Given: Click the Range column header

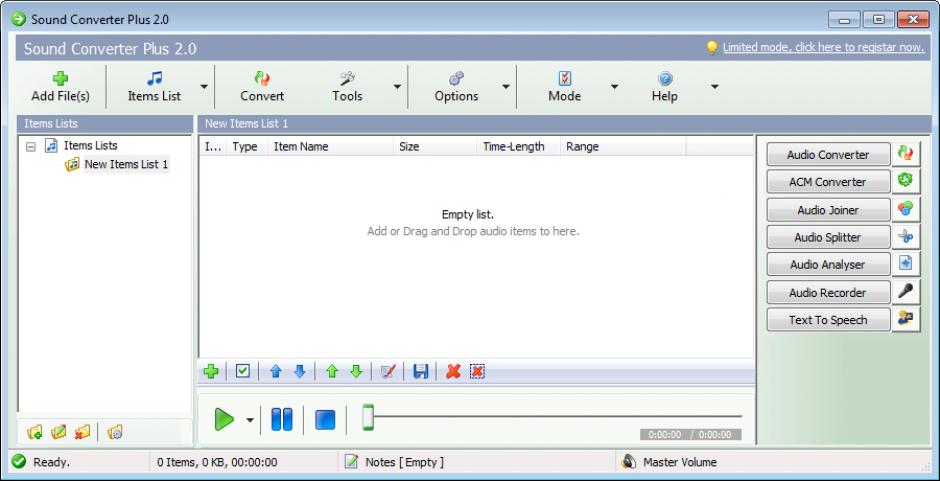Looking at the screenshot, I should pos(623,146).
